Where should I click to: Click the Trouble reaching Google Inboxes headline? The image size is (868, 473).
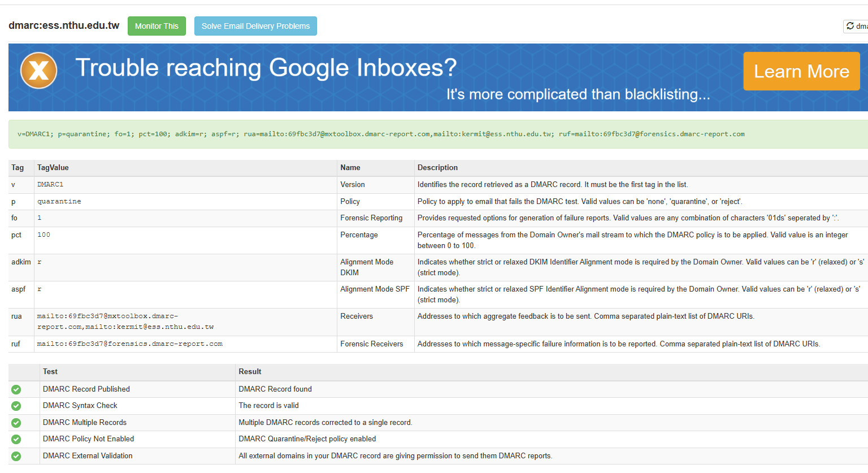[x=266, y=68]
